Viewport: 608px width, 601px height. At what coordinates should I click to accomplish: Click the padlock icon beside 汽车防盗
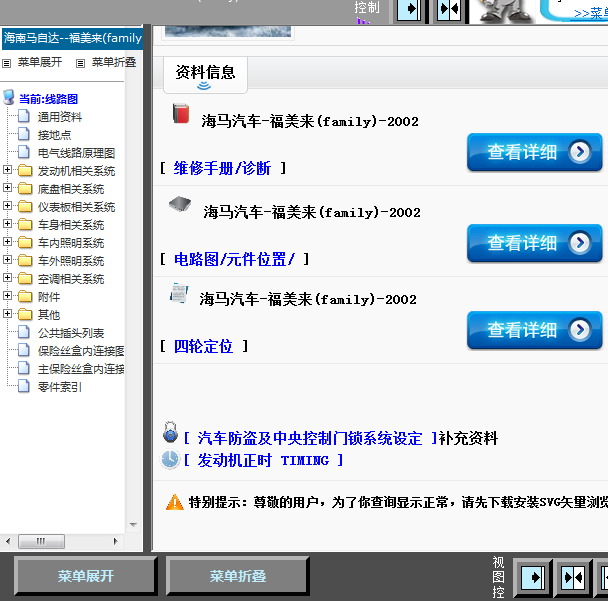[170, 432]
